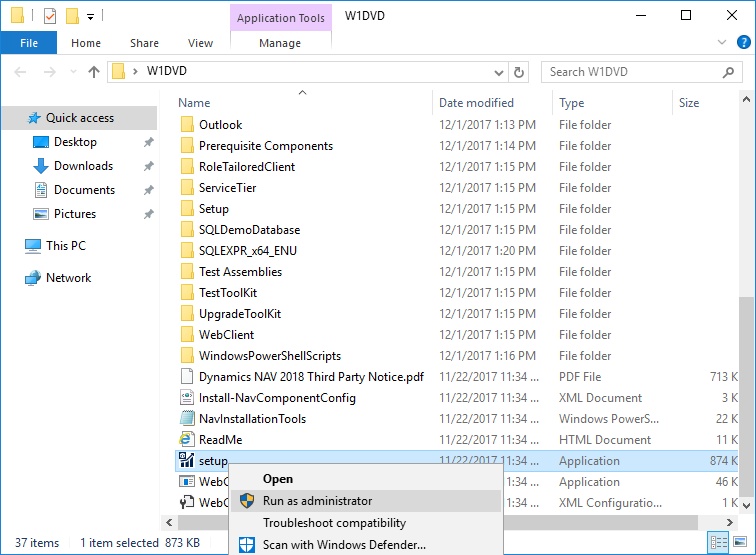Open the Share ribbon tab
Viewport: 756px width, 555px height.
coord(144,43)
